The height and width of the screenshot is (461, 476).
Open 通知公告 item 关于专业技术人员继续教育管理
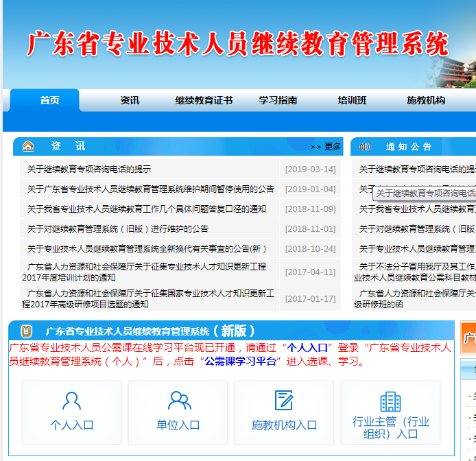click(418, 249)
